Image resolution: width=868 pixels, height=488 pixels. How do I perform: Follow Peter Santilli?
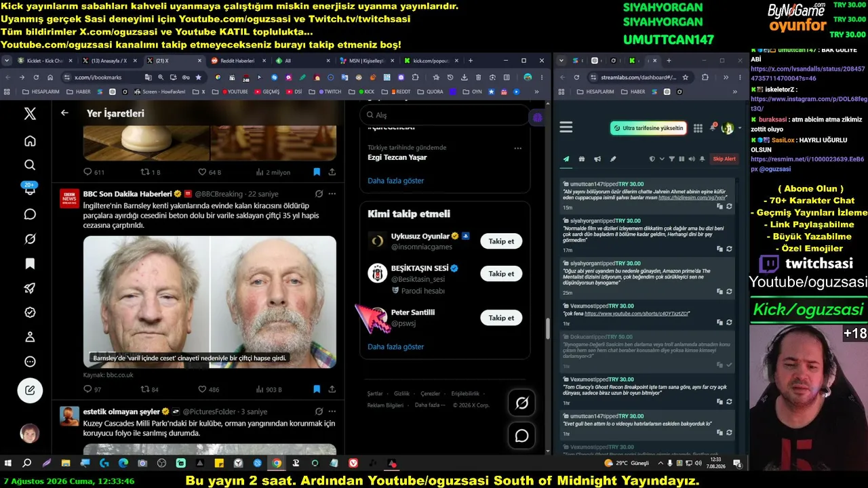(x=501, y=318)
